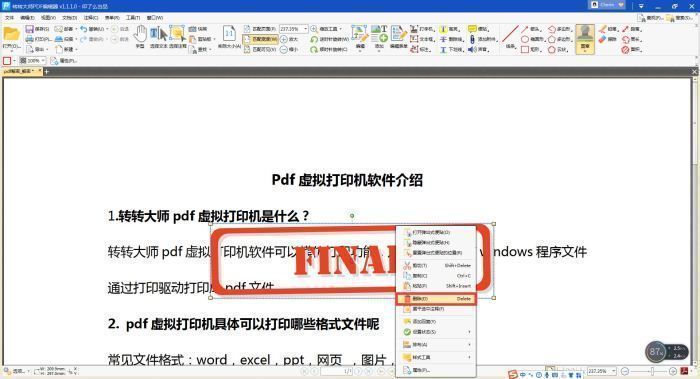Select the Stamp tool button
Screen dimensions: 700x379
pyautogui.click(x=585, y=39)
